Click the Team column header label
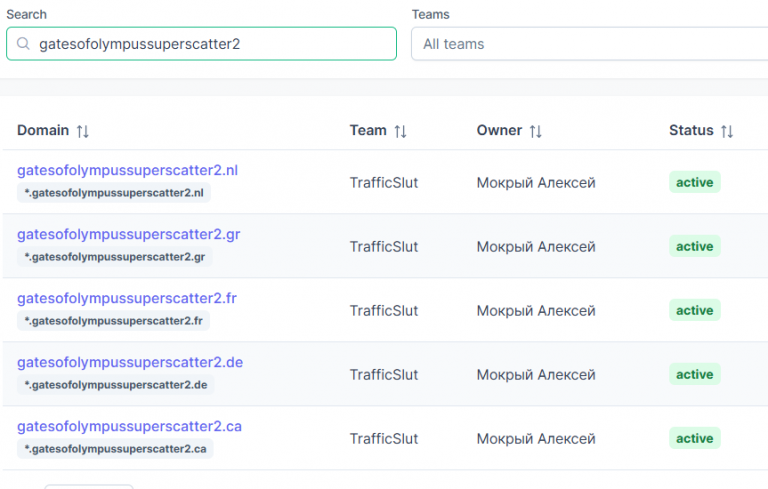Screen dimensions: 768x489 point(368,130)
